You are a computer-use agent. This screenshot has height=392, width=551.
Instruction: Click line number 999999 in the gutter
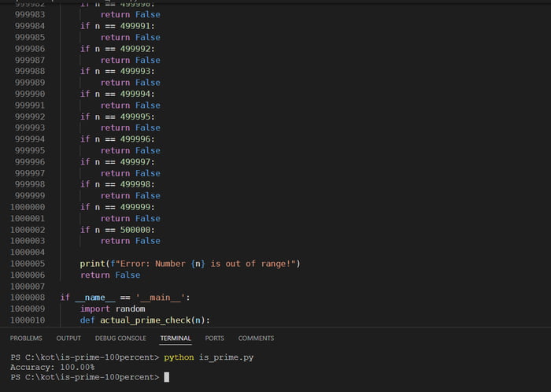pos(30,196)
